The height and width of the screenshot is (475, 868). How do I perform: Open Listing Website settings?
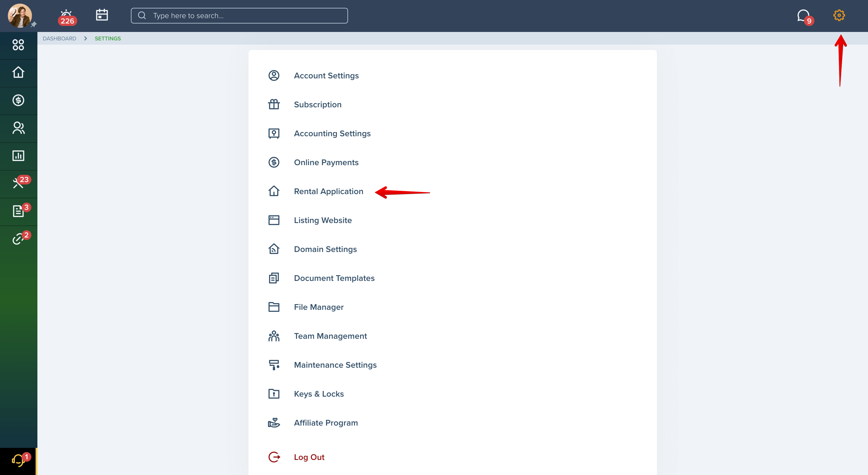pyautogui.click(x=322, y=220)
